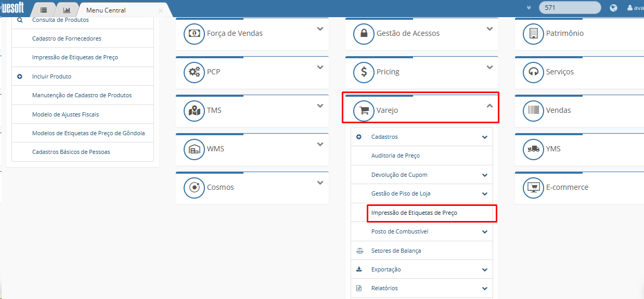The image size is (644, 299).
Task: Click the Força de Vendas money icon
Action: click(194, 33)
